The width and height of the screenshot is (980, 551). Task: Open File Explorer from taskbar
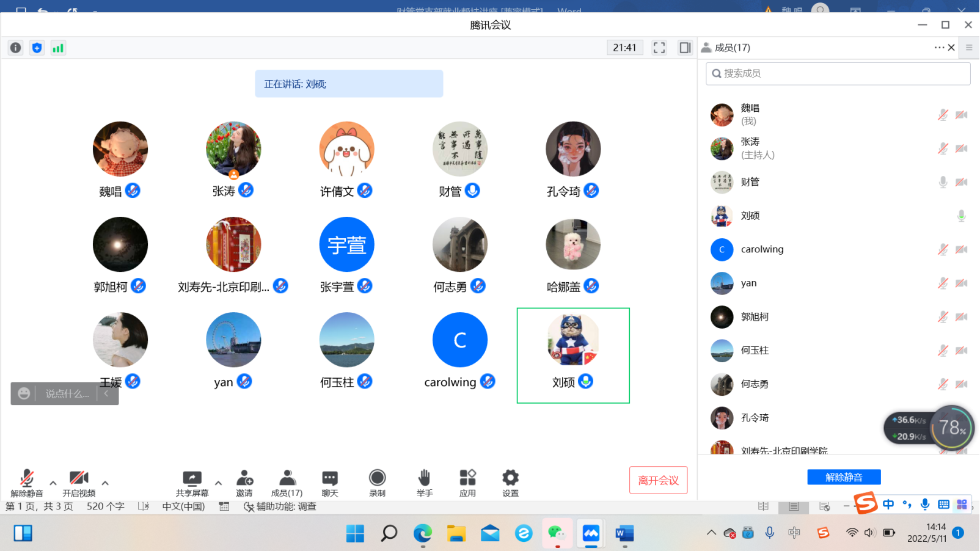pos(456,533)
